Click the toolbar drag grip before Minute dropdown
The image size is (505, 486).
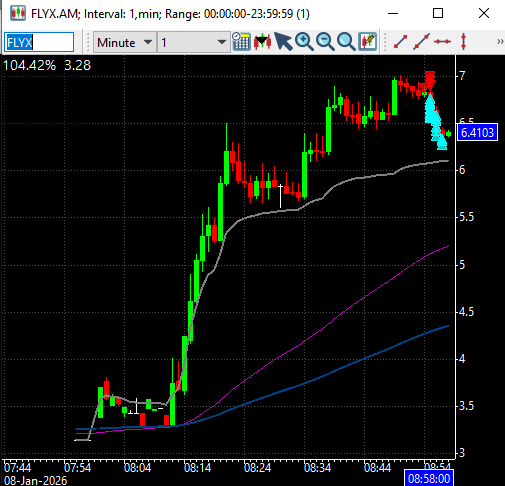(x=87, y=42)
